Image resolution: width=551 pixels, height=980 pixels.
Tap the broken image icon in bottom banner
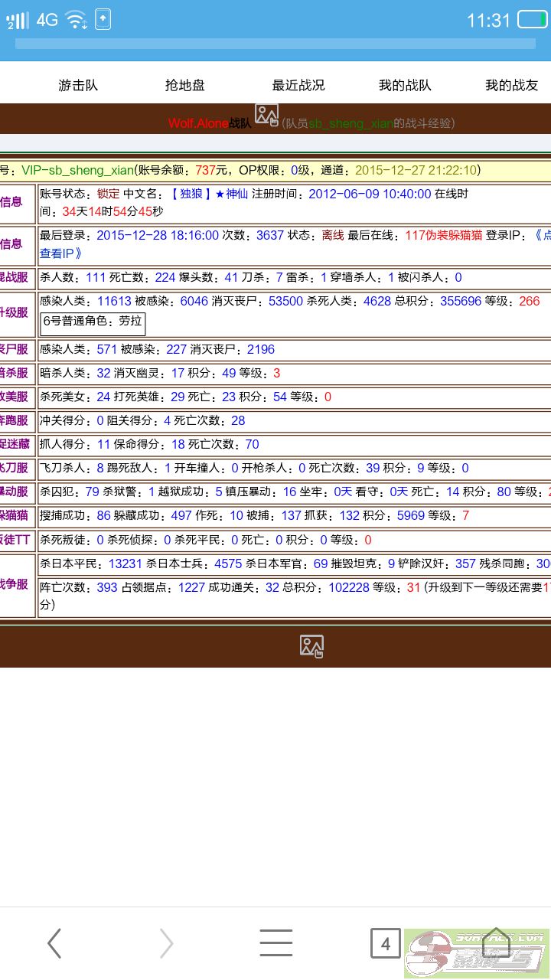(311, 645)
